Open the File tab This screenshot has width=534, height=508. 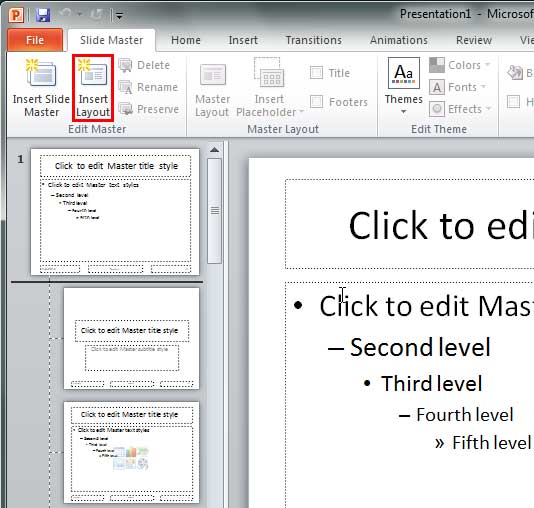pyautogui.click(x=35, y=40)
